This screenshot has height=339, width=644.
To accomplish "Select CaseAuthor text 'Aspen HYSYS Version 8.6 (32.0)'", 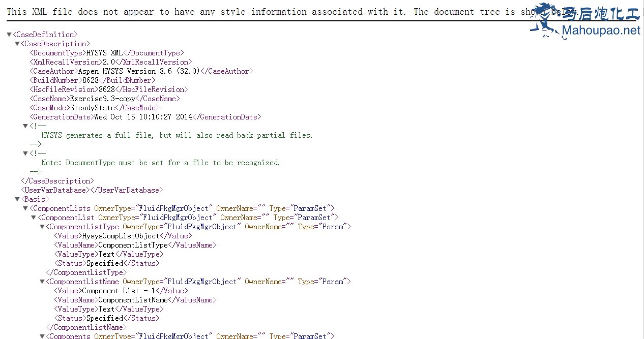I will [x=139, y=71].
